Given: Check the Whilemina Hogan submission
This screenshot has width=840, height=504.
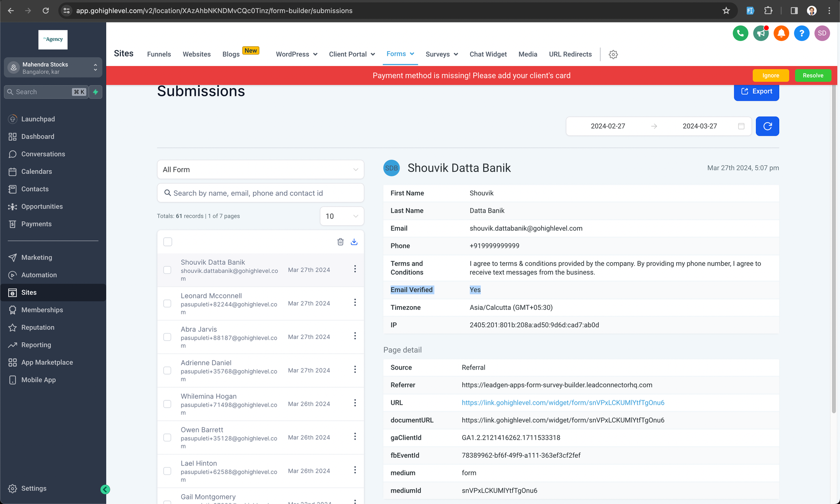Looking at the screenshot, I should point(167,404).
